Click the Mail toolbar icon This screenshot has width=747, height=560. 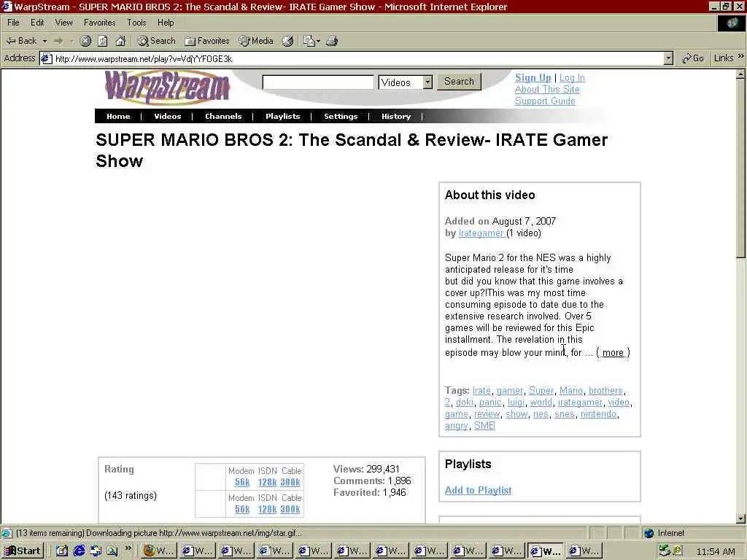pos(309,41)
